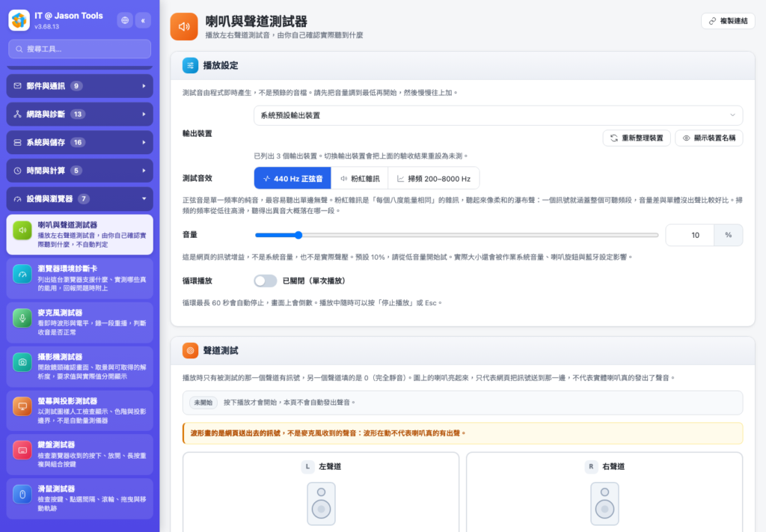Viewport: 766px width, 532px height.
Task: Click the teal gauge icon of 瀏覽器環境診斷卡
Action: (x=22, y=274)
